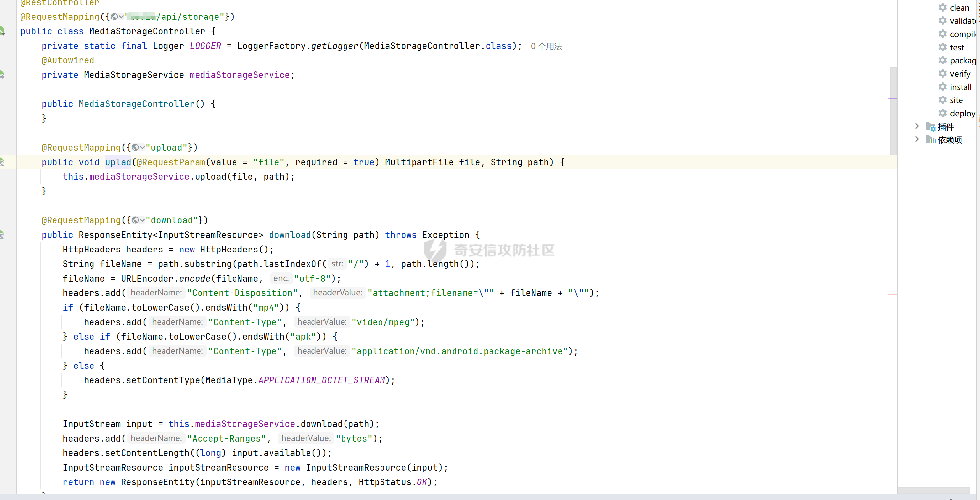Click the endpoint gutter icon beside download method
Viewport: 980px width, 500px height.
(2, 235)
